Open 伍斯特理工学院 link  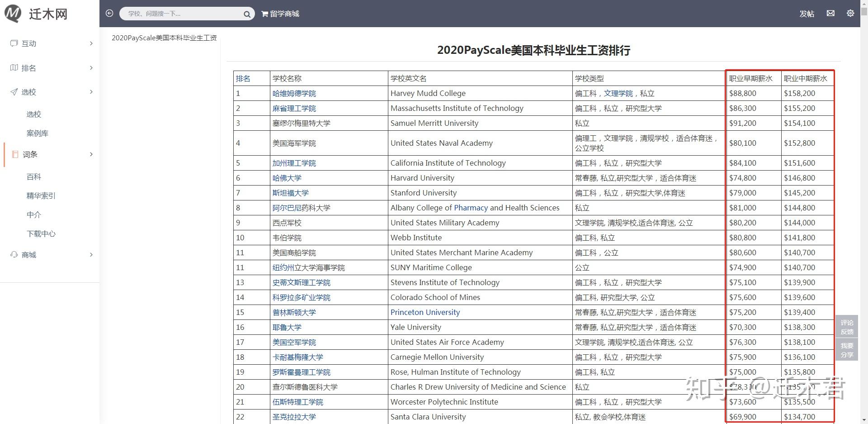298,402
